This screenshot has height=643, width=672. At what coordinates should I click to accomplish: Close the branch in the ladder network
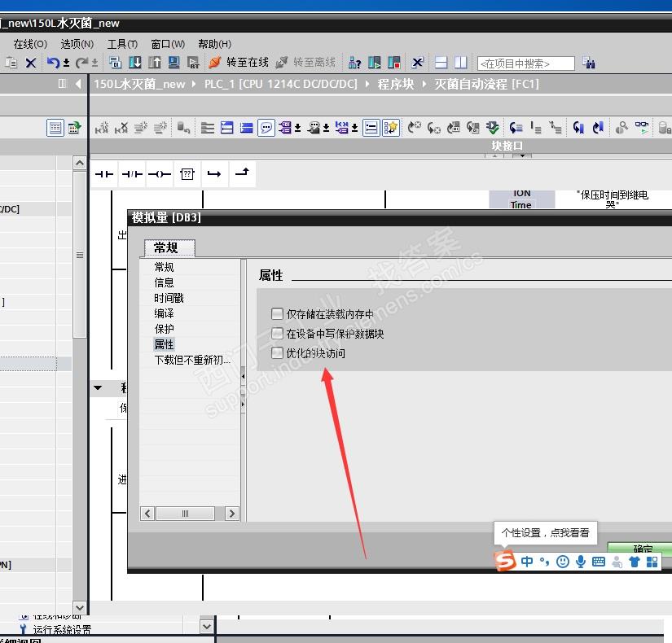click(x=242, y=173)
